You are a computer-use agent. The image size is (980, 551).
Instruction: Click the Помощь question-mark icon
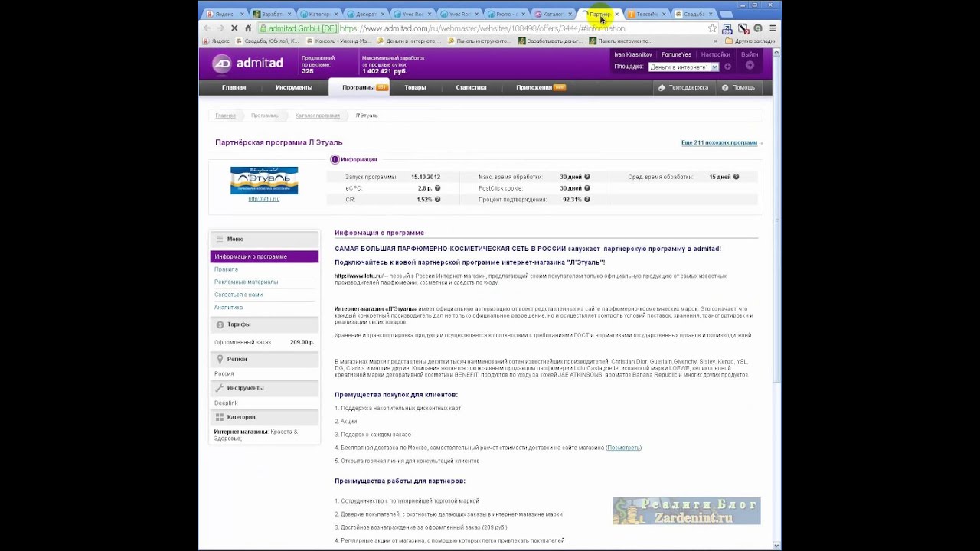pyautogui.click(x=724, y=87)
